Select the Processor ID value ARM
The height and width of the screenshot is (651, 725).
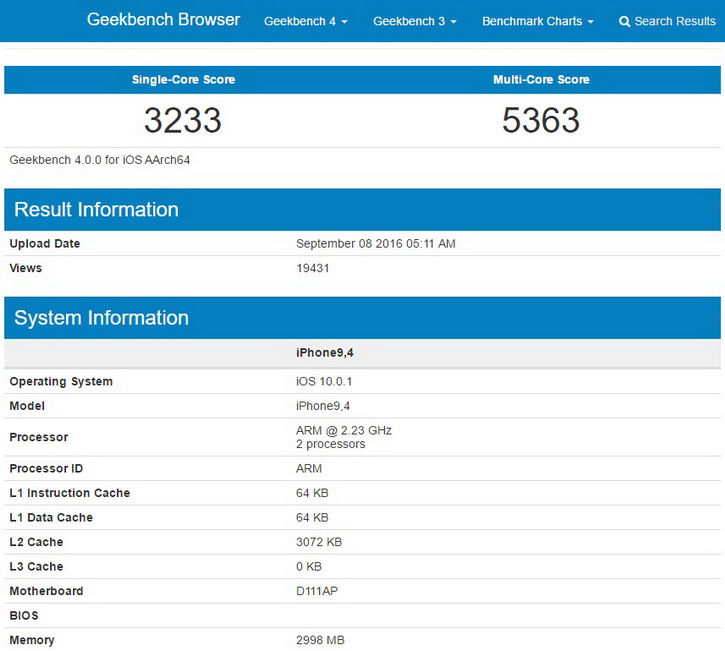[309, 468]
